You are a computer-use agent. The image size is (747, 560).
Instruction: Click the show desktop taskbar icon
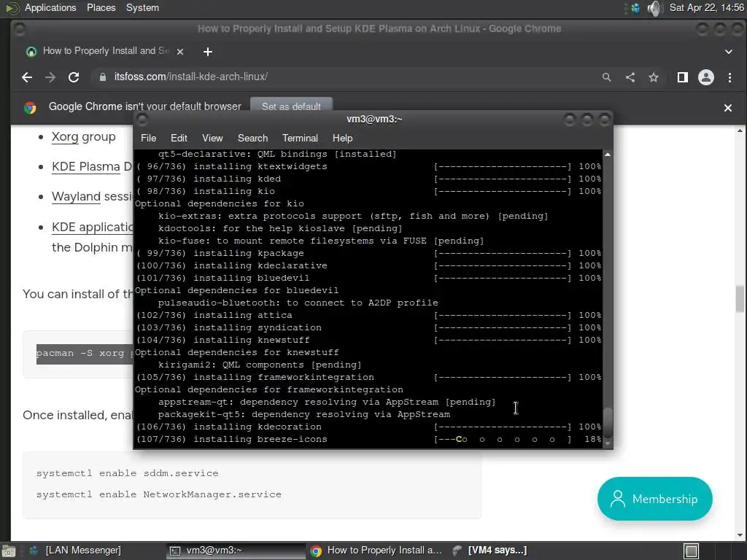coord(8,551)
